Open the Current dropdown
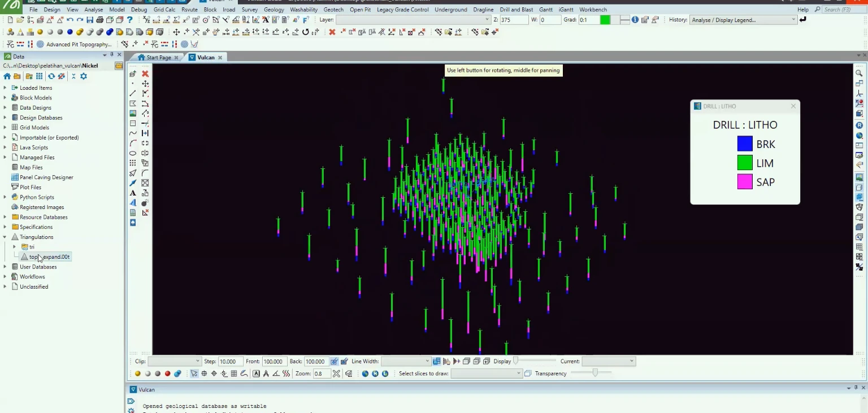 coord(609,362)
